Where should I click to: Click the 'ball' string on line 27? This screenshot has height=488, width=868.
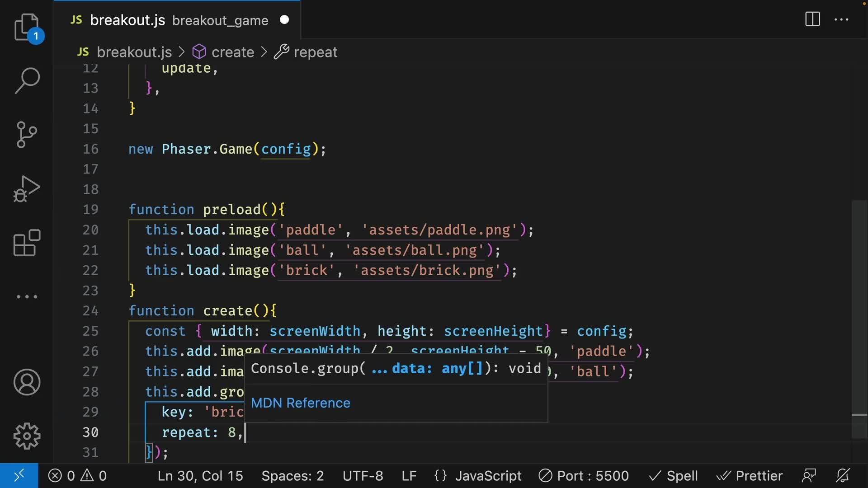[x=593, y=371]
